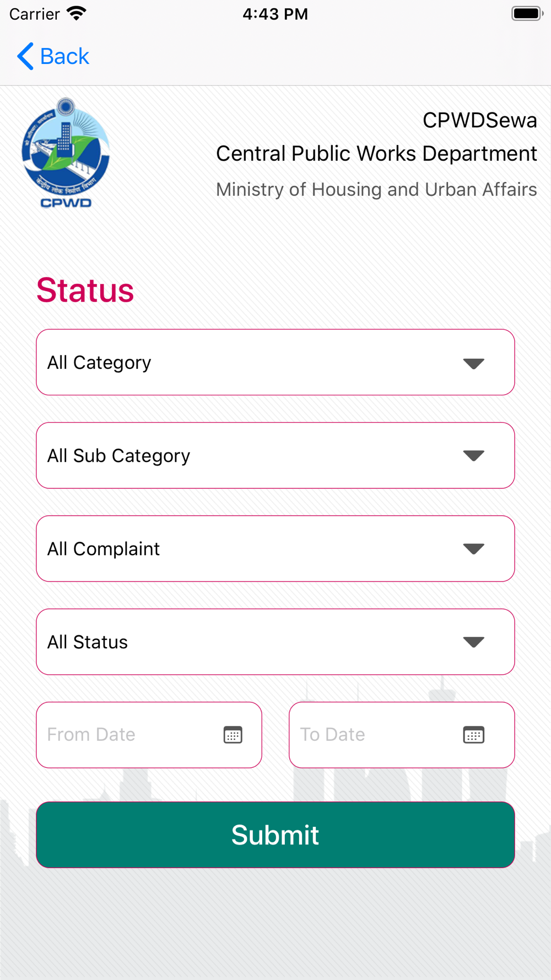Screen dimensions: 551x980
Task: Expand the All Sub Category dropdown arrow
Action: (x=474, y=456)
